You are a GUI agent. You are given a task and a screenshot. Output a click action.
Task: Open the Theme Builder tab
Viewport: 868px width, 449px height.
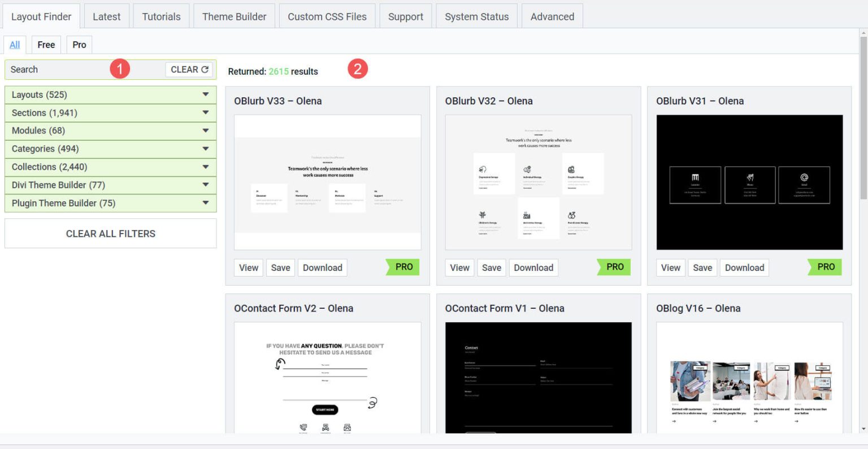point(234,16)
